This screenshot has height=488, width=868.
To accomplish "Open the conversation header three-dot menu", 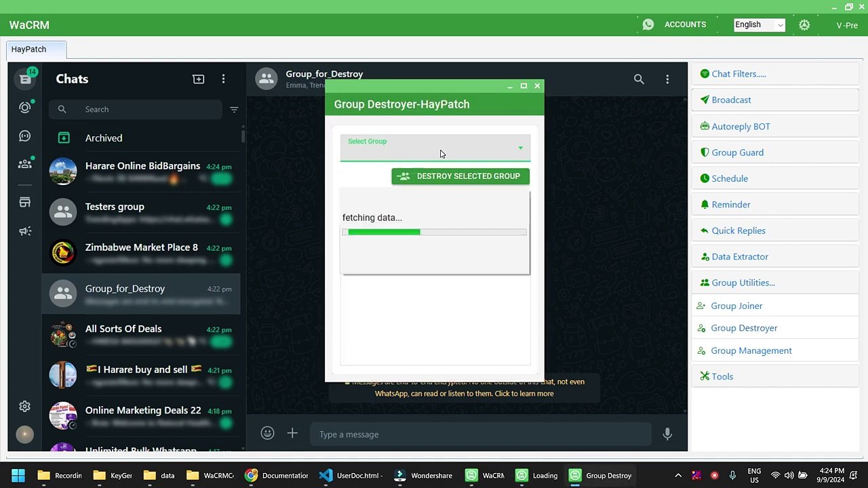I will (667, 79).
